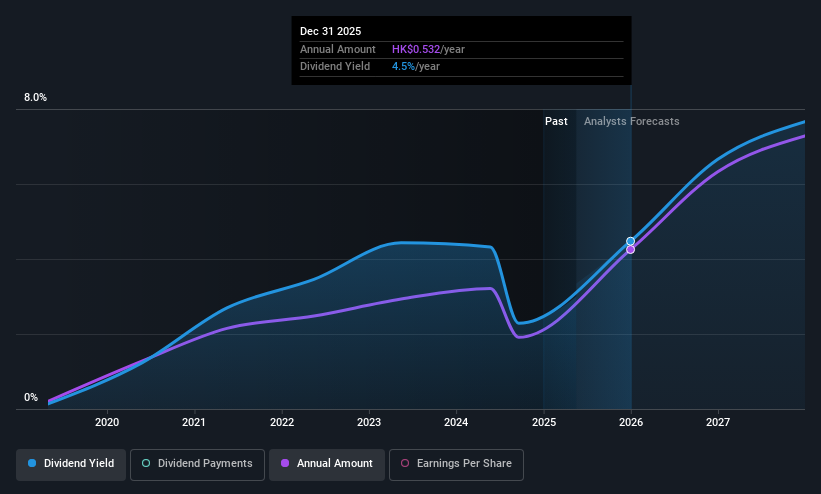Click the 2027 x-axis year label
The width and height of the screenshot is (821, 494).
pyautogui.click(x=717, y=422)
